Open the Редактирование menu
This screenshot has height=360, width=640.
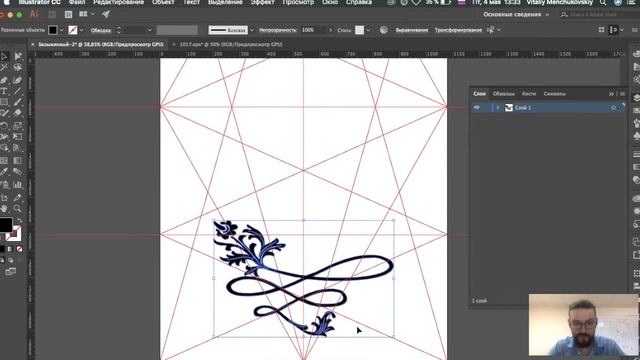tap(118, 2)
